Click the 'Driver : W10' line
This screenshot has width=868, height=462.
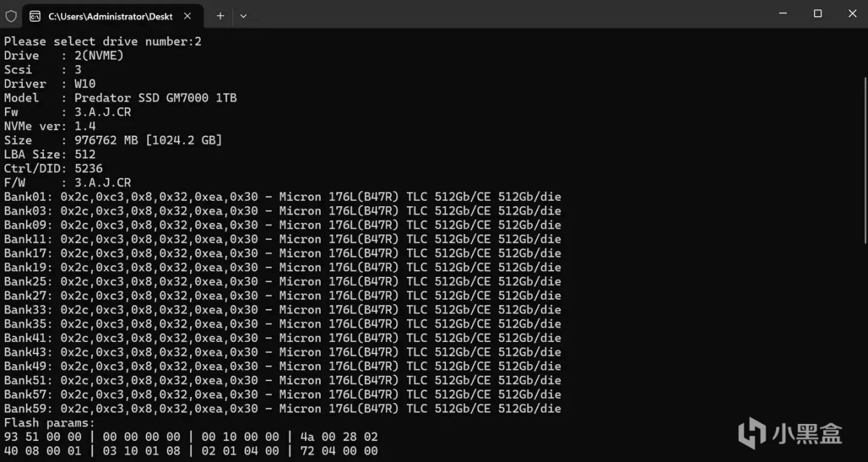[50, 84]
